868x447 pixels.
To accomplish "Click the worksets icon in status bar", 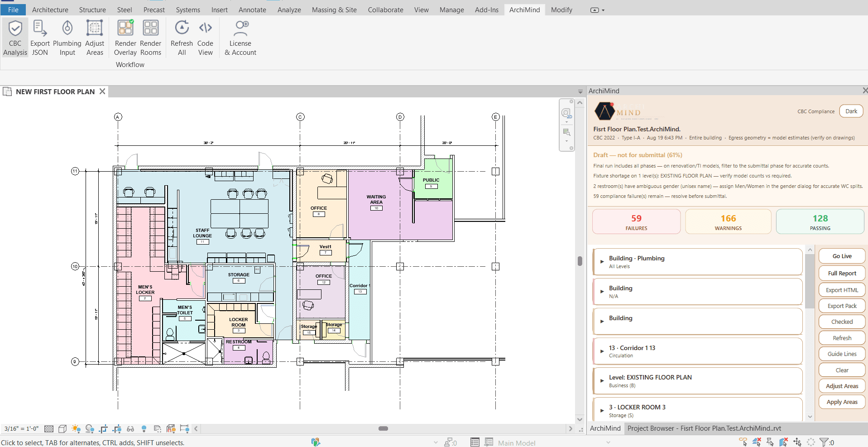I will click(316, 442).
